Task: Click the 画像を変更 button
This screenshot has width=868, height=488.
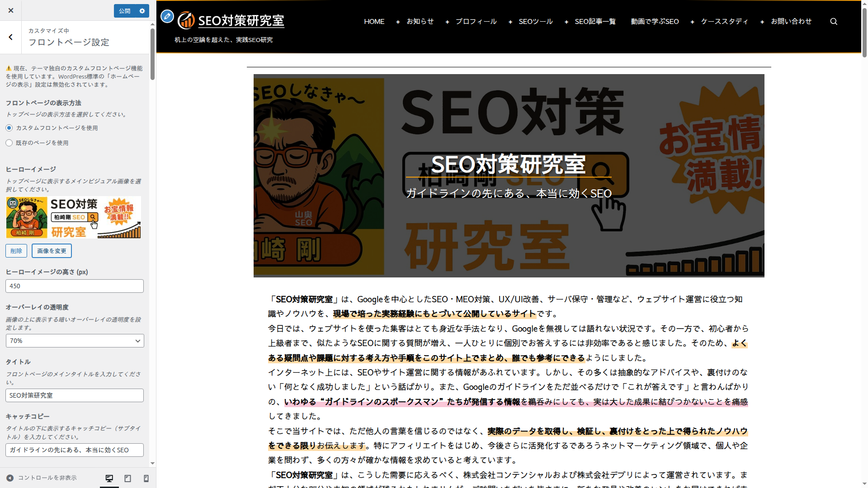Action: tap(52, 251)
